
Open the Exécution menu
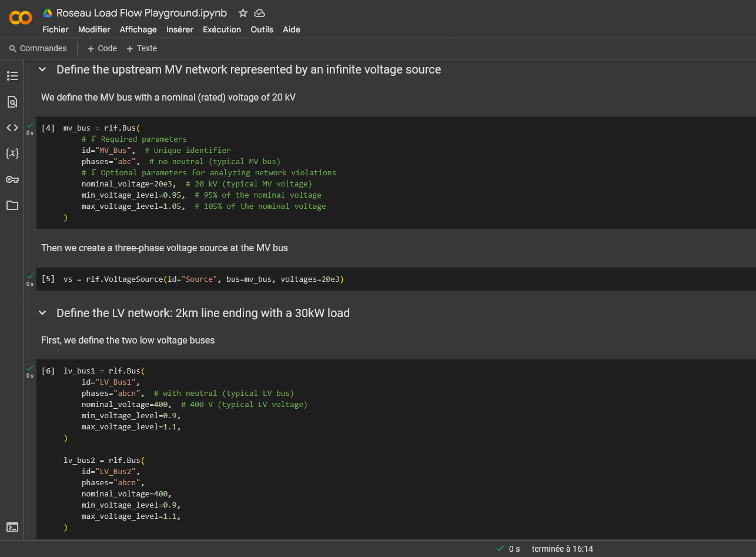[x=222, y=29]
